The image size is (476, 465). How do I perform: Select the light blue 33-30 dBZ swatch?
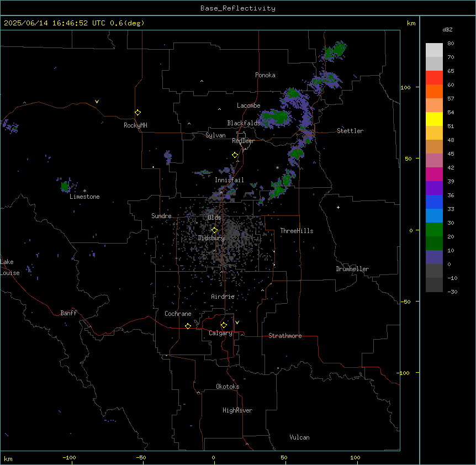tap(434, 216)
